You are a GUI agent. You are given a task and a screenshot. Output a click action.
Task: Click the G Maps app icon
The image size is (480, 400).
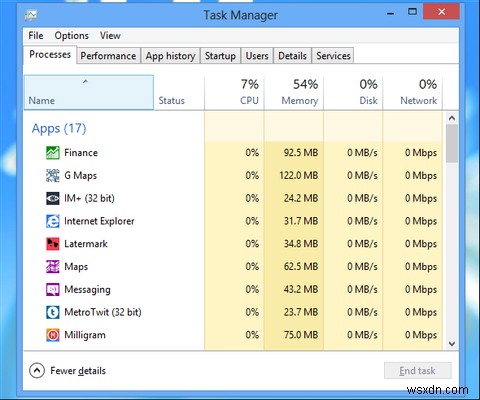click(53, 175)
